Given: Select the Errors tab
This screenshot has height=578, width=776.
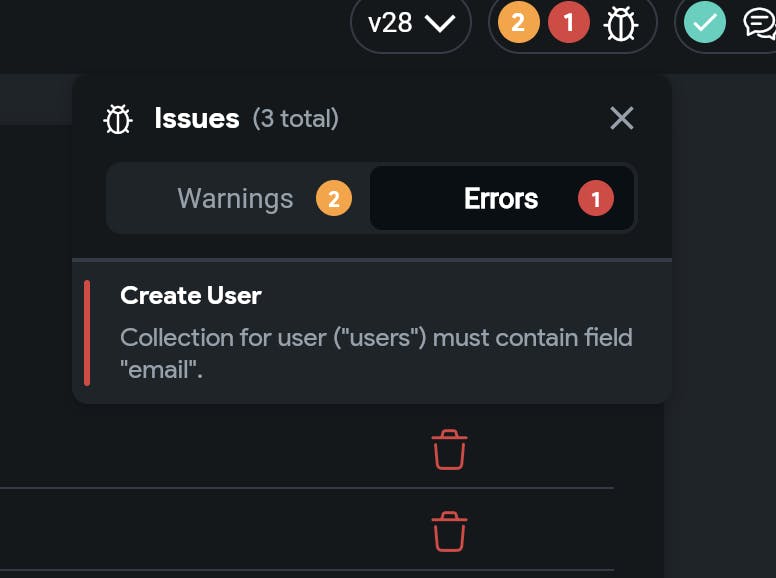Looking at the screenshot, I should click(501, 199).
